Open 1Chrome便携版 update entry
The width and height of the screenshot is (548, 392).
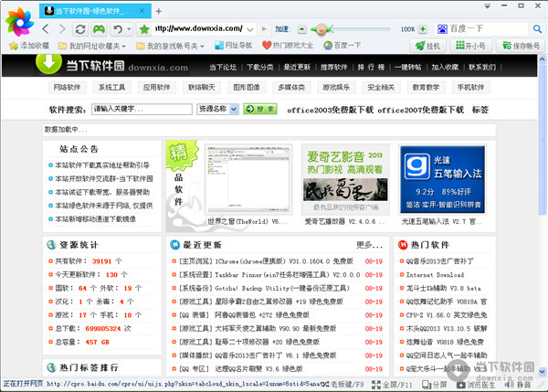click(266, 261)
